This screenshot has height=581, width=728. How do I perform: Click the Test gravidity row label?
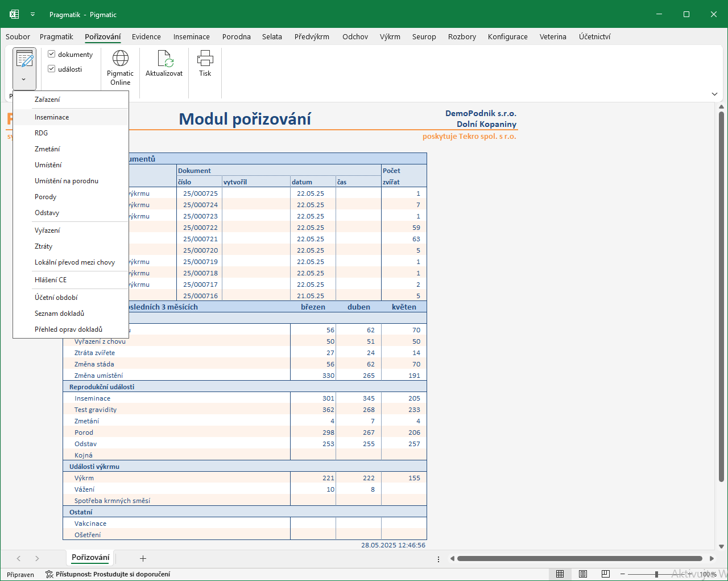coord(96,410)
